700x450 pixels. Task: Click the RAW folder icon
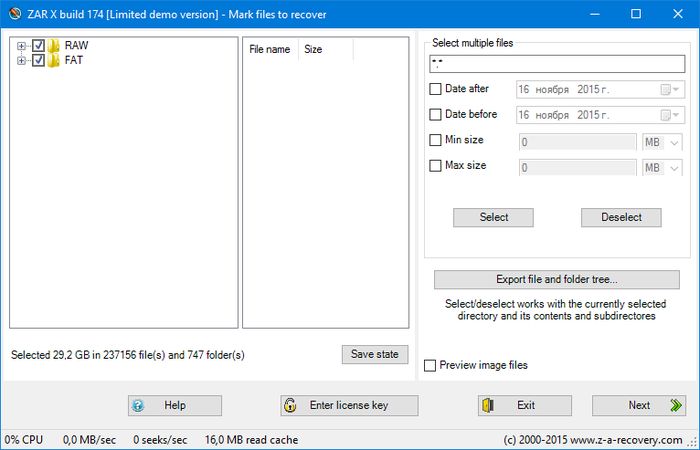coord(54,46)
